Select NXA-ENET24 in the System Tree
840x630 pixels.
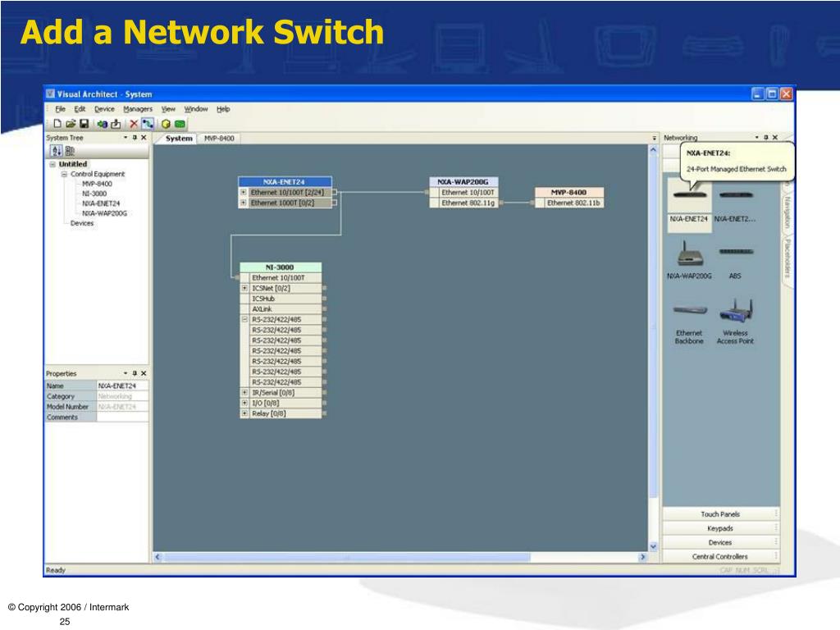point(101,203)
